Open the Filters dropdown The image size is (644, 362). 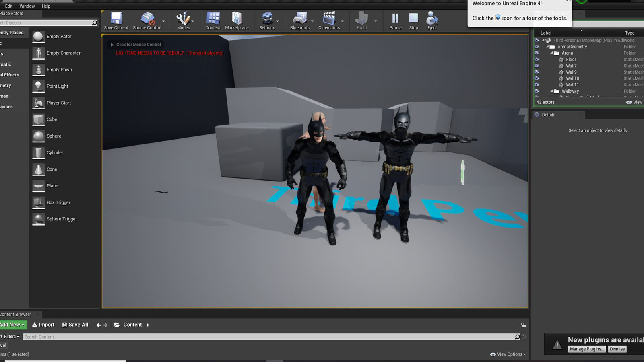[10, 337]
